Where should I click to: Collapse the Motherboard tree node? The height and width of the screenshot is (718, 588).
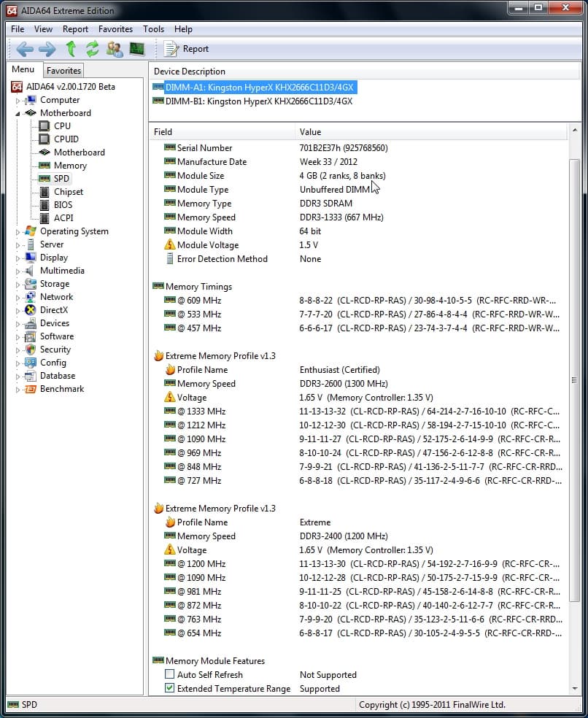18,113
